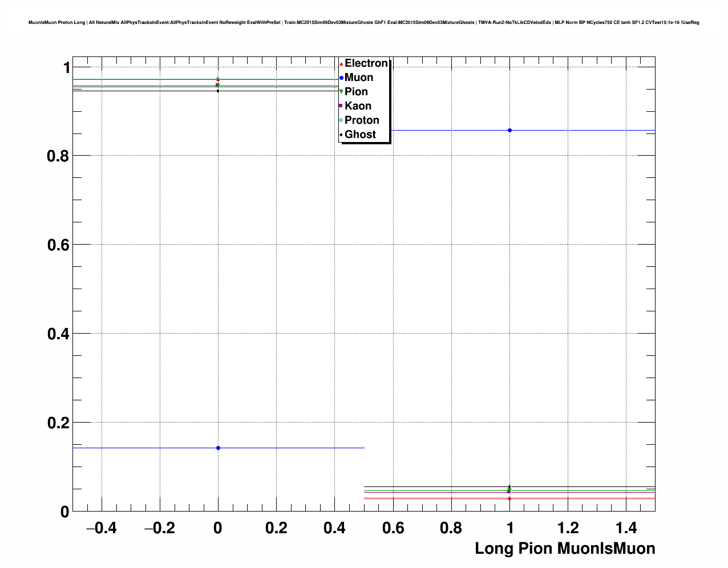728x568 pixels.
Task: Click the 'Ghost' legend label text
Action: click(x=360, y=135)
